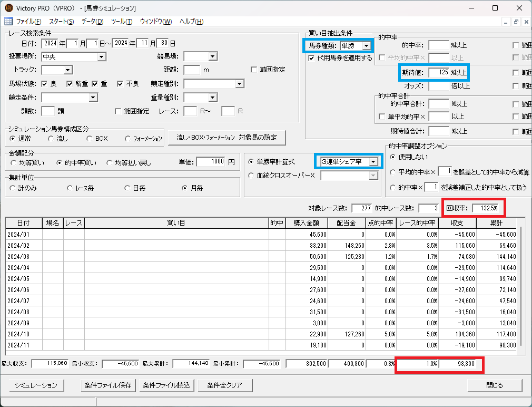The width and height of the screenshot is (532, 407).
Task: Click the 累計 column header
Action: [496, 223]
